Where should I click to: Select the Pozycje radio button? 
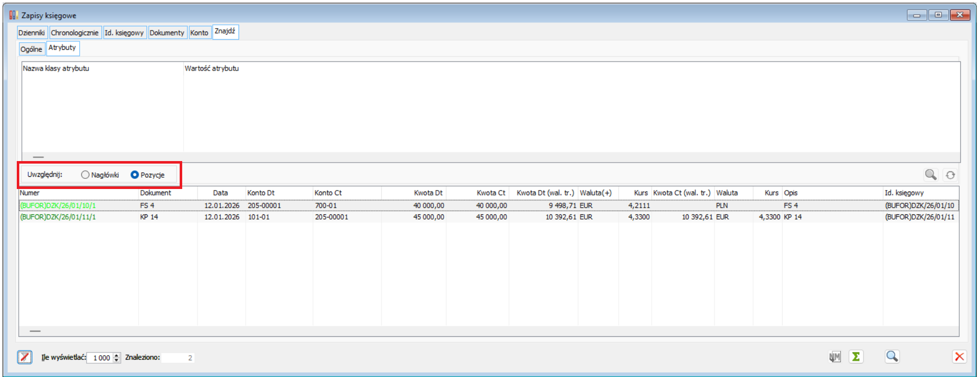tap(134, 175)
